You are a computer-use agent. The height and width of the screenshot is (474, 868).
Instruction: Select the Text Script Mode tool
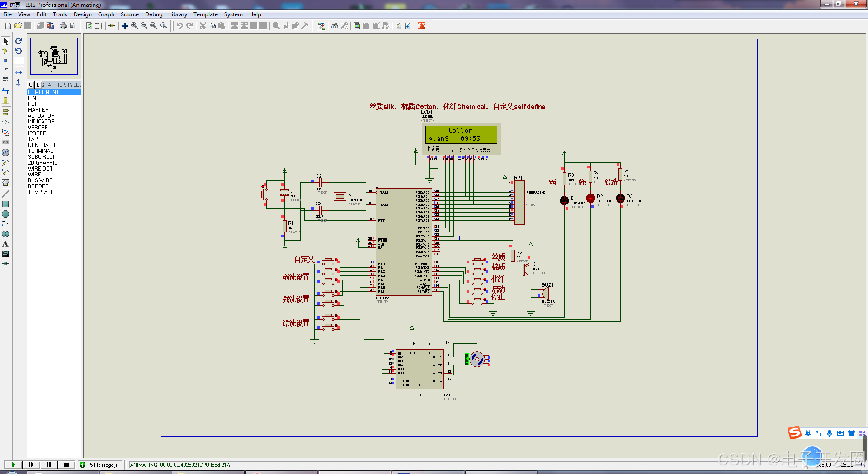(x=5, y=81)
